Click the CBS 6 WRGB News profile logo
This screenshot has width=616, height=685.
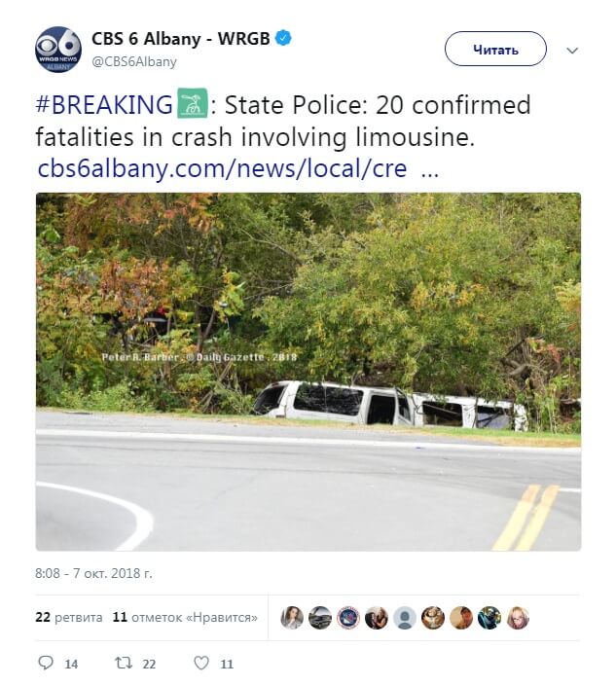(x=58, y=50)
